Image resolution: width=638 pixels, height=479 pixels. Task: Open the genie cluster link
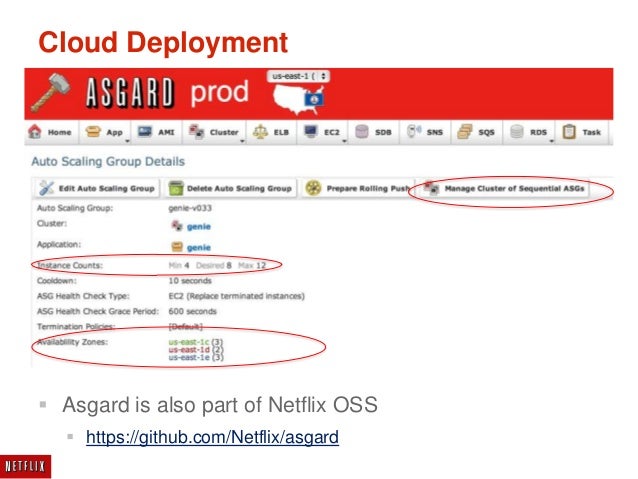(199, 227)
